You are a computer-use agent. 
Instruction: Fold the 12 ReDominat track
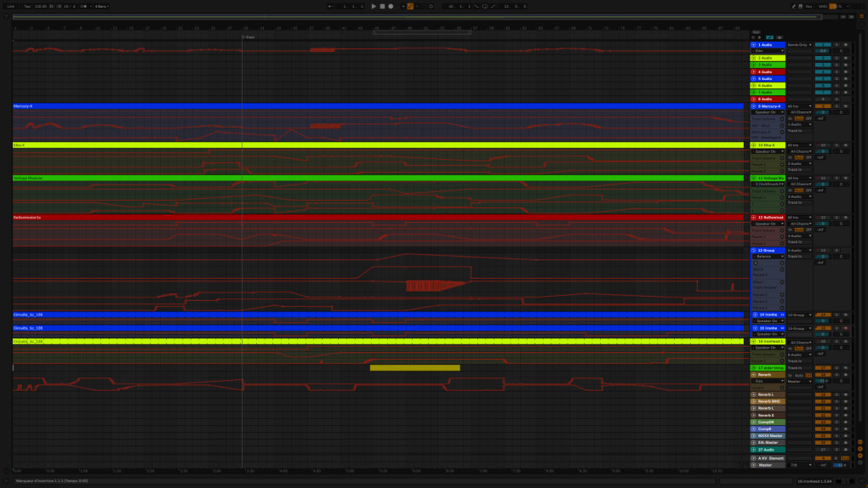(x=753, y=218)
